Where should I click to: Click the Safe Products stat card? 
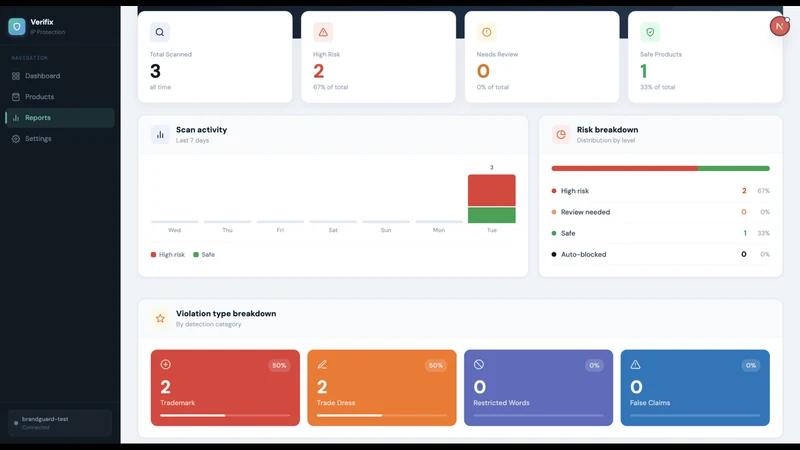coord(705,57)
